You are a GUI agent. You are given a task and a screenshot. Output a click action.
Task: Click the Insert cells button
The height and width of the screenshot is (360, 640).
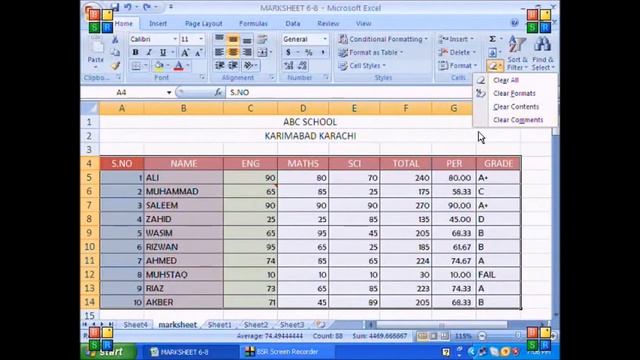point(456,39)
